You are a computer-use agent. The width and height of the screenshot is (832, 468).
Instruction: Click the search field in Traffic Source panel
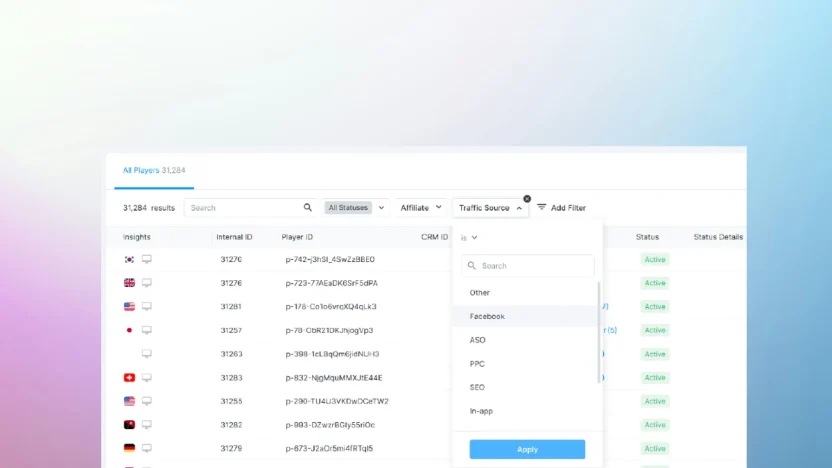pyautogui.click(x=528, y=266)
